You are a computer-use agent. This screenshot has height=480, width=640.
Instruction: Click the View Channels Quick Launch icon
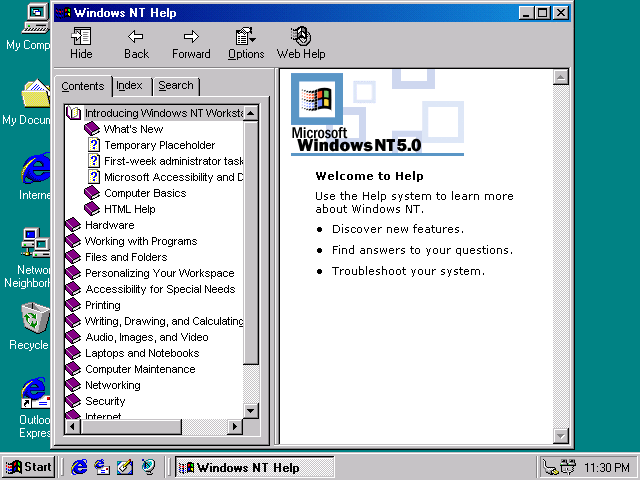148,467
